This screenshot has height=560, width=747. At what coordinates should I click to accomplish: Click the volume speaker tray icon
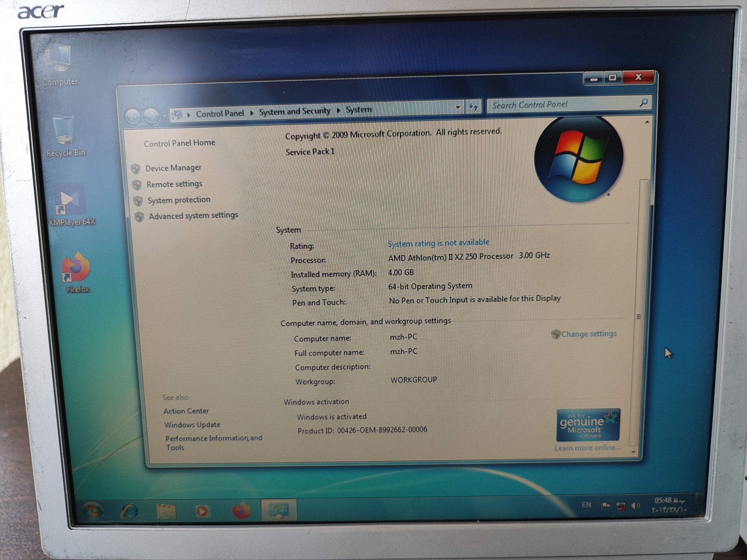pos(635,505)
